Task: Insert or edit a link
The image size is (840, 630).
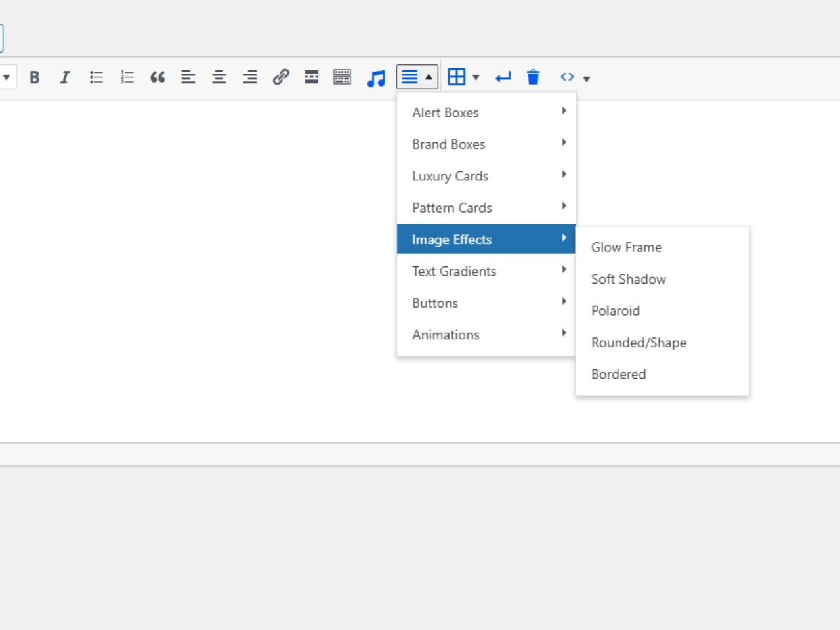Action: click(x=281, y=77)
